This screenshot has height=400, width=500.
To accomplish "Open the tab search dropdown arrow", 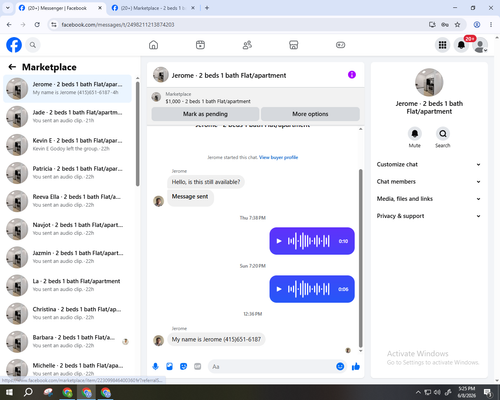I will 8,8.
